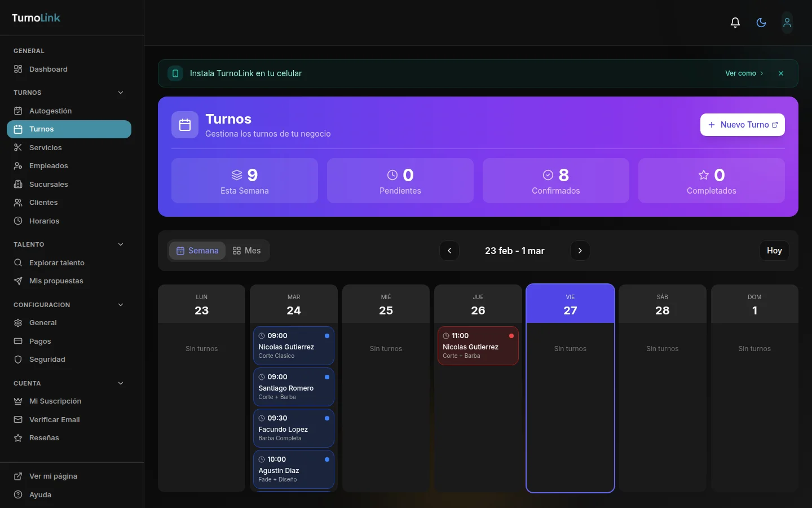This screenshot has width=812, height=508.
Task: Open the Empleados section icon
Action: (x=19, y=166)
